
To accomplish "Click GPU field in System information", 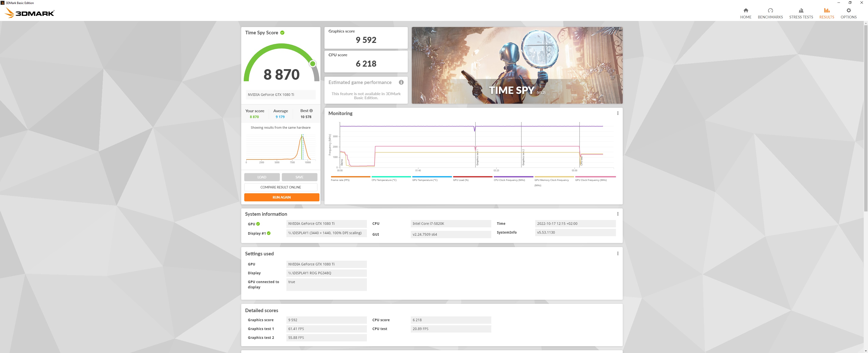I will click(x=326, y=224).
